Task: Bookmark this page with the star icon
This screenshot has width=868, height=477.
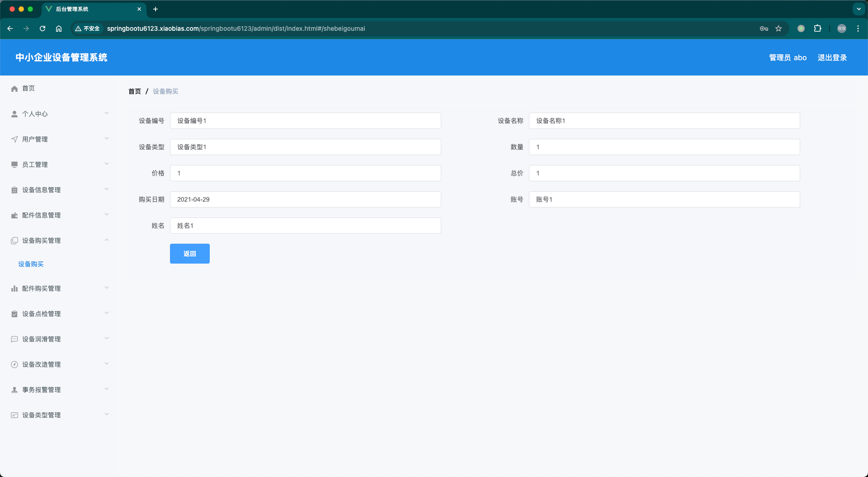Action: pos(778,28)
